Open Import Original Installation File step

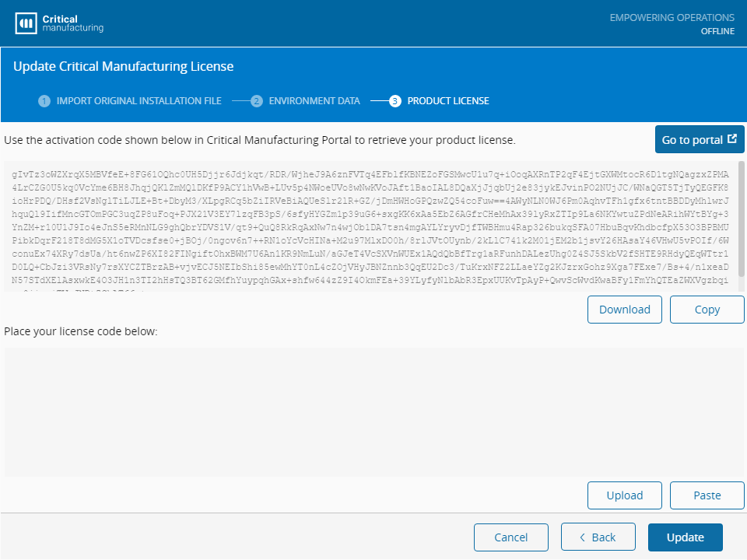tap(139, 101)
